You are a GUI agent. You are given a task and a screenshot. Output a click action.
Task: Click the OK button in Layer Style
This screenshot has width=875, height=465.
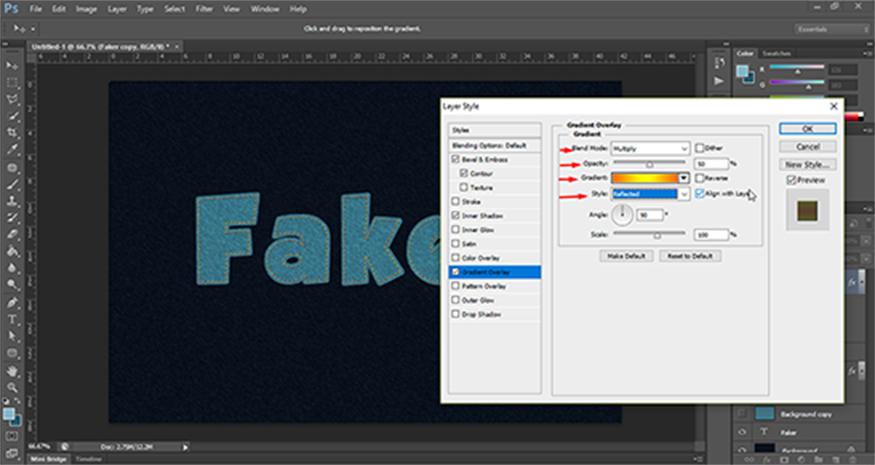[808, 129]
